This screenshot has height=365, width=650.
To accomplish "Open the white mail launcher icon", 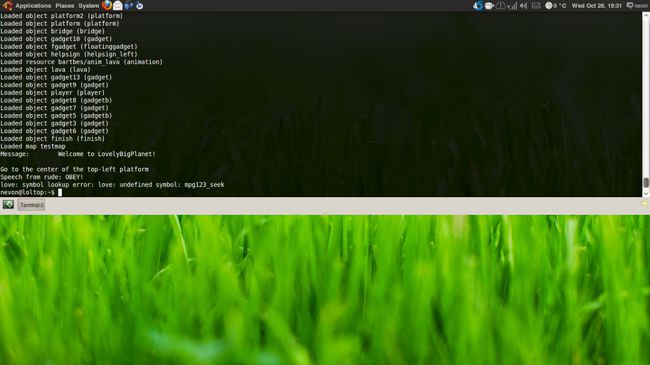I will pyautogui.click(x=118, y=5).
